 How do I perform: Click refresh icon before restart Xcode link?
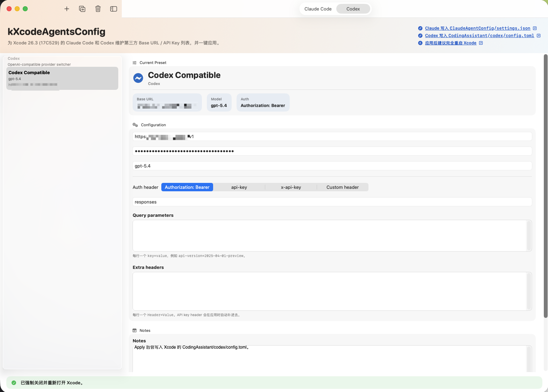(x=420, y=43)
